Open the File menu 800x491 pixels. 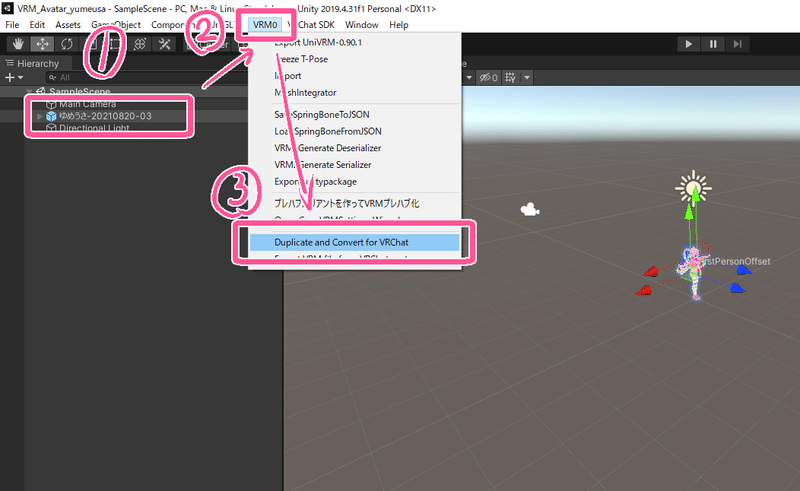click(12, 24)
